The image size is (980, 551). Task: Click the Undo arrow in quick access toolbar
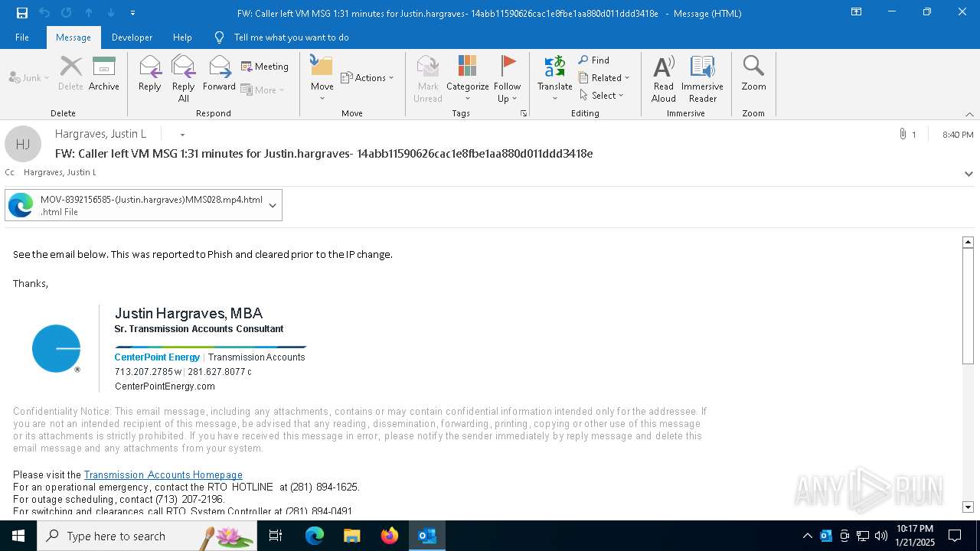pyautogui.click(x=44, y=13)
